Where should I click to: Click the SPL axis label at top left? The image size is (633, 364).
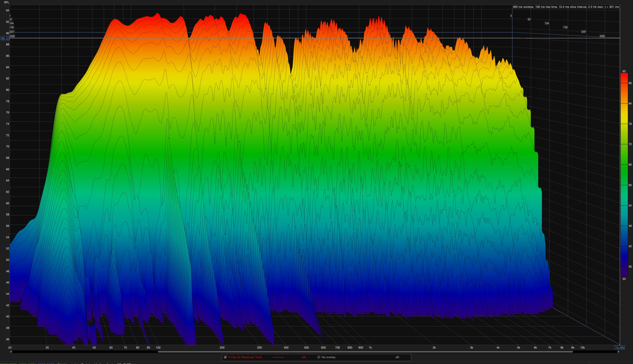tap(6, 2)
